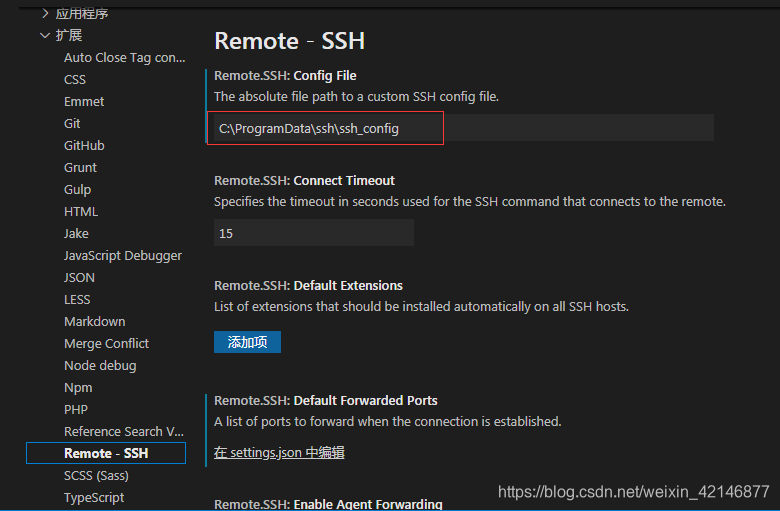Open Markdown settings category
This screenshot has width=780, height=511.
click(95, 321)
